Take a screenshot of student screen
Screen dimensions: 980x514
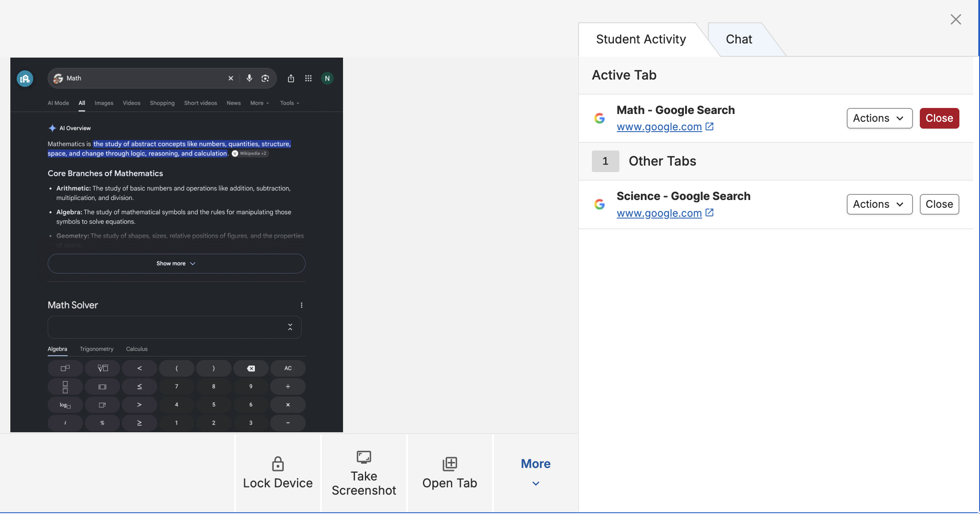click(x=364, y=473)
